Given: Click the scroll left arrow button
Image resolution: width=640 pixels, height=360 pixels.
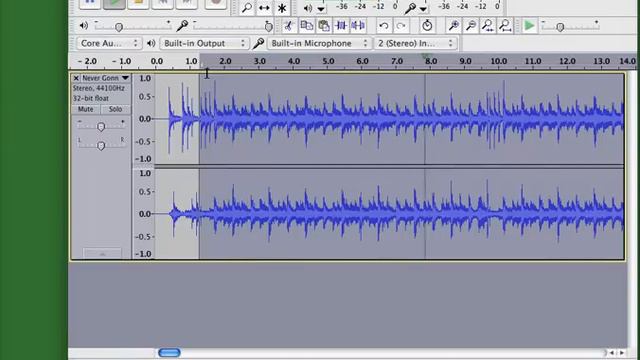Looking at the screenshot, I should (612, 353).
